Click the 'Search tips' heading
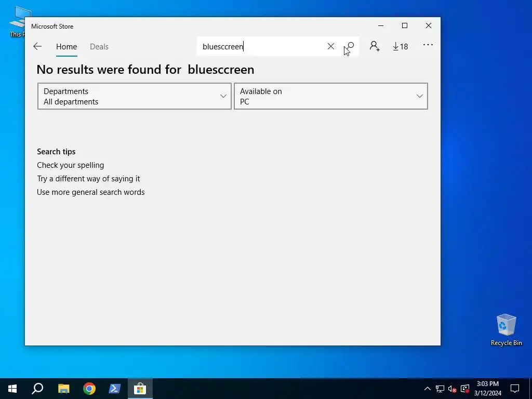Screen dimensions: 532x399 click(56, 152)
